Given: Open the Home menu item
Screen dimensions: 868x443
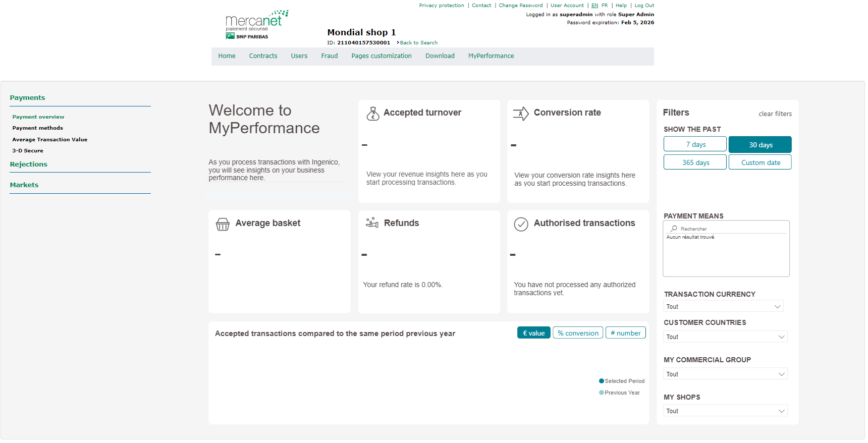Looking at the screenshot, I should (x=227, y=56).
